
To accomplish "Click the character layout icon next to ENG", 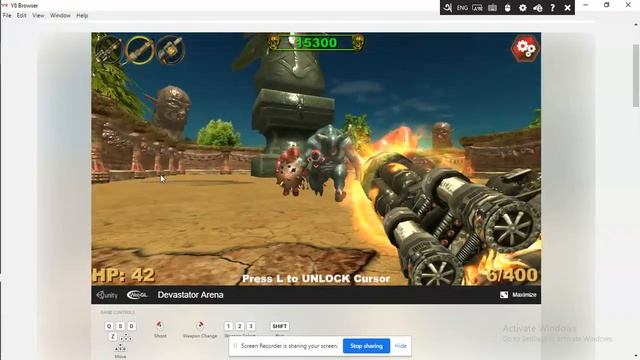I will click(477, 8).
